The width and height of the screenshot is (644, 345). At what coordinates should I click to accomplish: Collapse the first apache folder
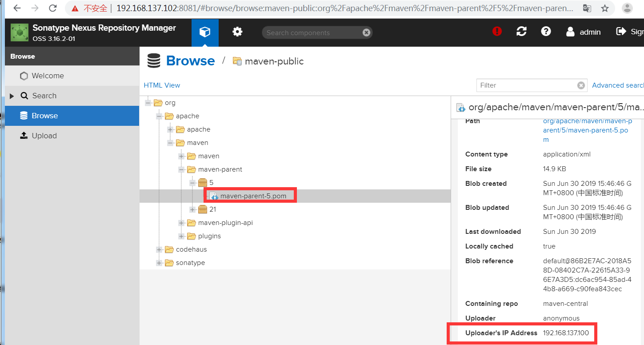[159, 116]
